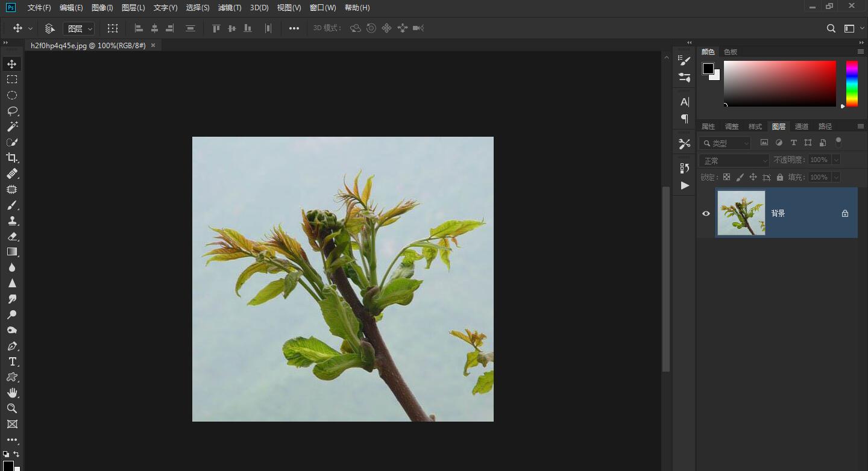The width and height of the screenshot is (868, 471).
Task: Open the 类型 layer filter dropdown
Action: 725,143
